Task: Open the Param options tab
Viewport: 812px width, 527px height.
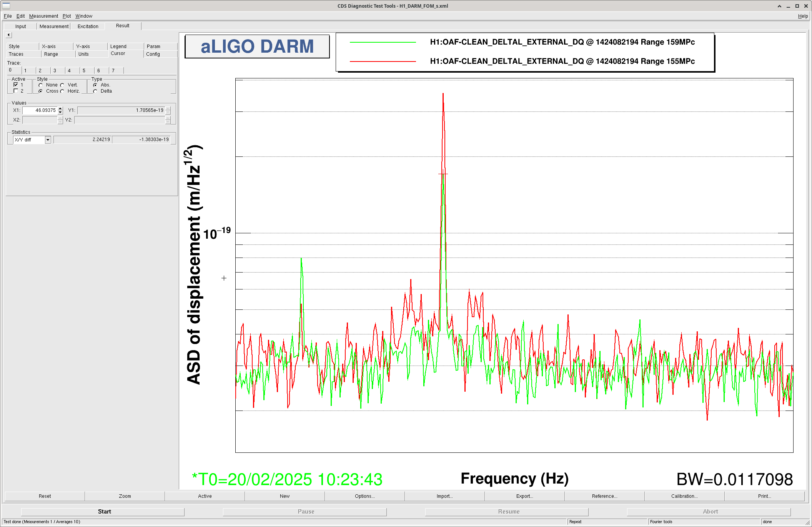Action: click(x=161, y=47)
